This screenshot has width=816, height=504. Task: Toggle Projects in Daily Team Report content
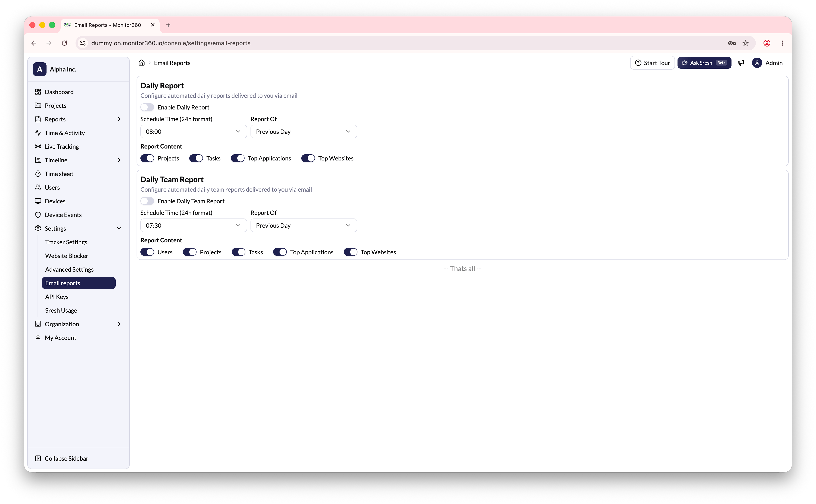(190, 252)
